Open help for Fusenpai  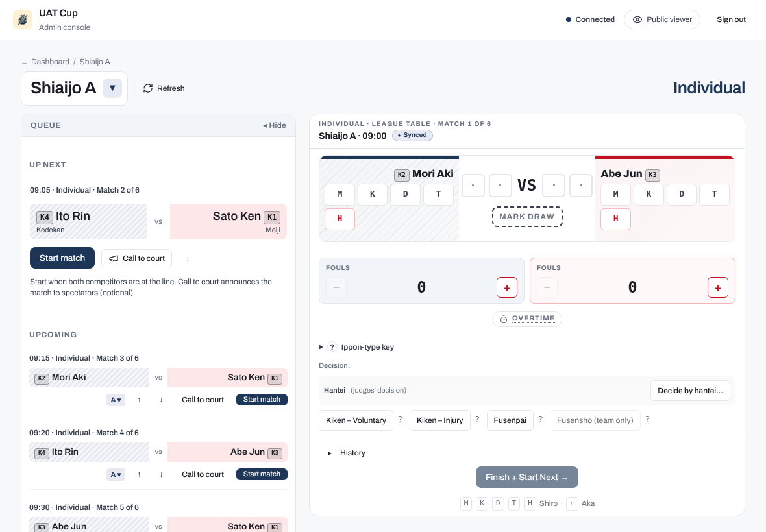coord(540,419)
